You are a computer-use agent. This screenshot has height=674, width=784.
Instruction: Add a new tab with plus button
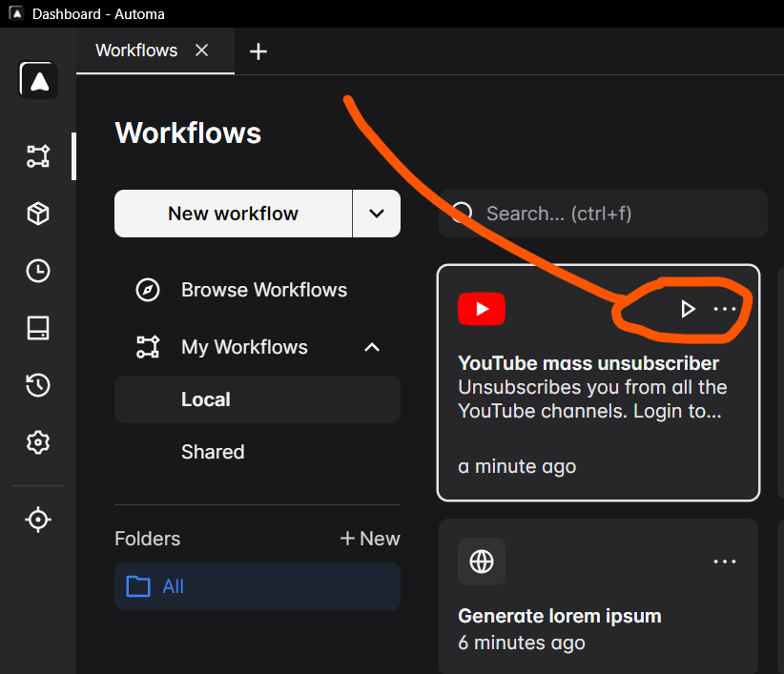pos(258,51)
